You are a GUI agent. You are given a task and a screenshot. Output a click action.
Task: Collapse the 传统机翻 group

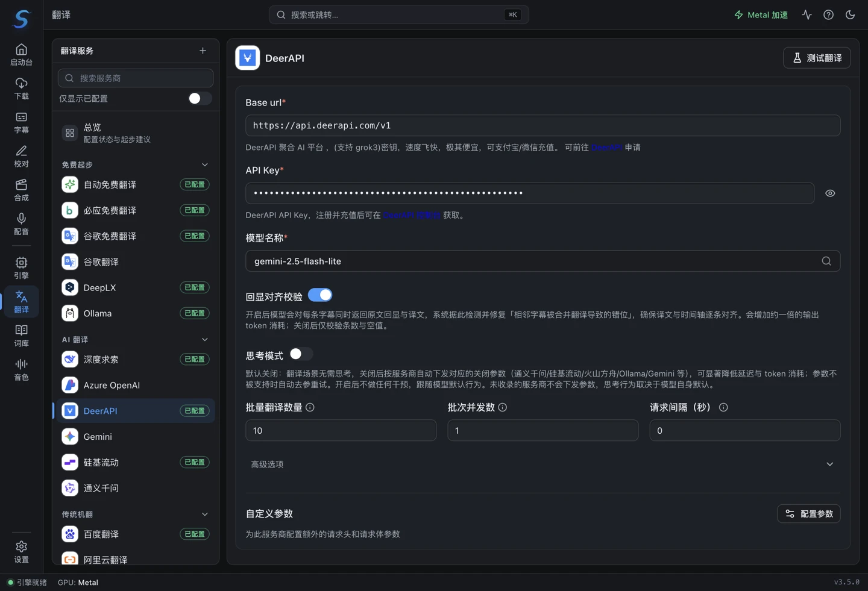pyautogui.click(x=204, y=514)
